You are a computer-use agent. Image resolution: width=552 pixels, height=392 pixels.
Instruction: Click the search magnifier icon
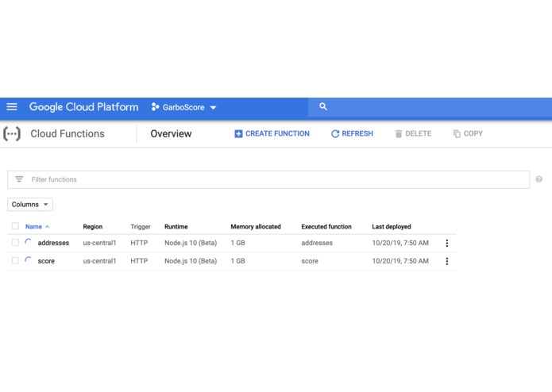coord(323,106)
